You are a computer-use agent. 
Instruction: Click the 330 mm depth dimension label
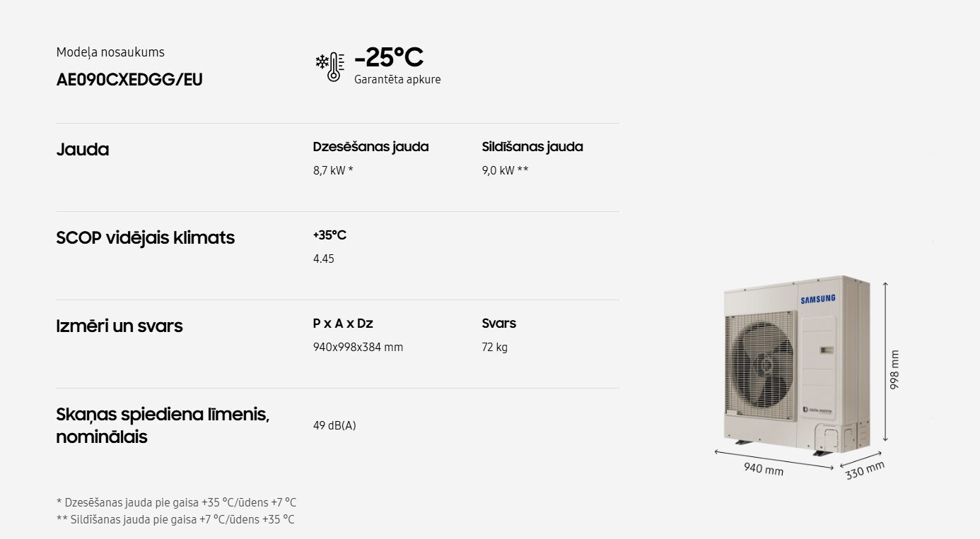[x=865, y=470]
